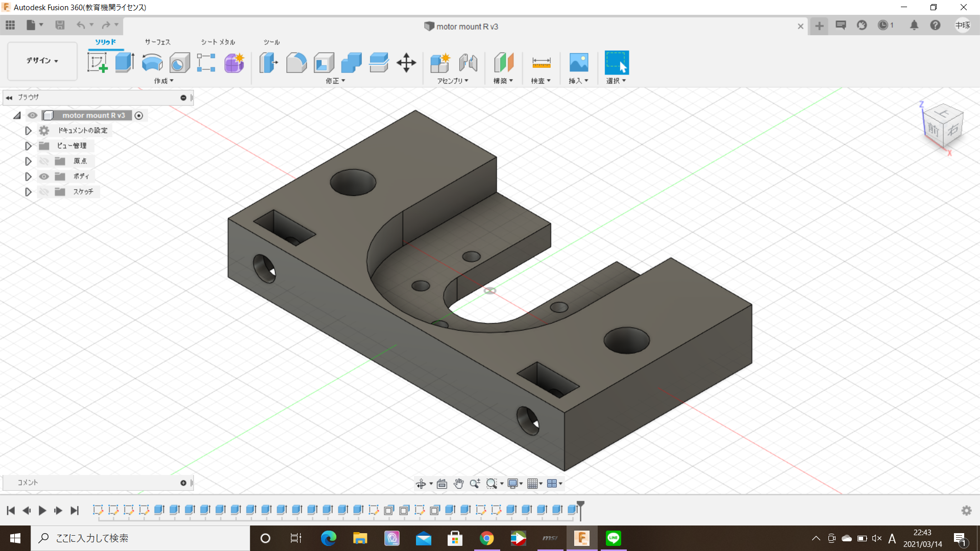Expand the 原点 folder node
980x551 pixels.
click(28, 161)
